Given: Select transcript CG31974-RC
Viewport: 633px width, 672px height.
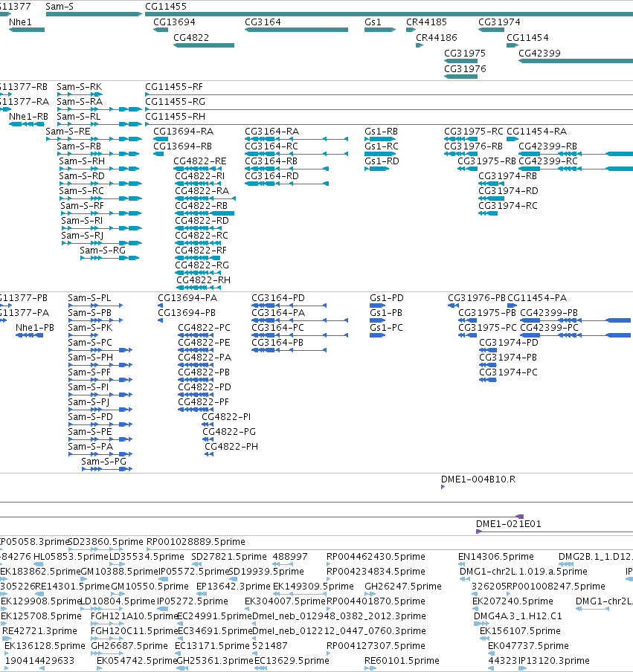Looking at the screenshot, I should click(508, 206).
